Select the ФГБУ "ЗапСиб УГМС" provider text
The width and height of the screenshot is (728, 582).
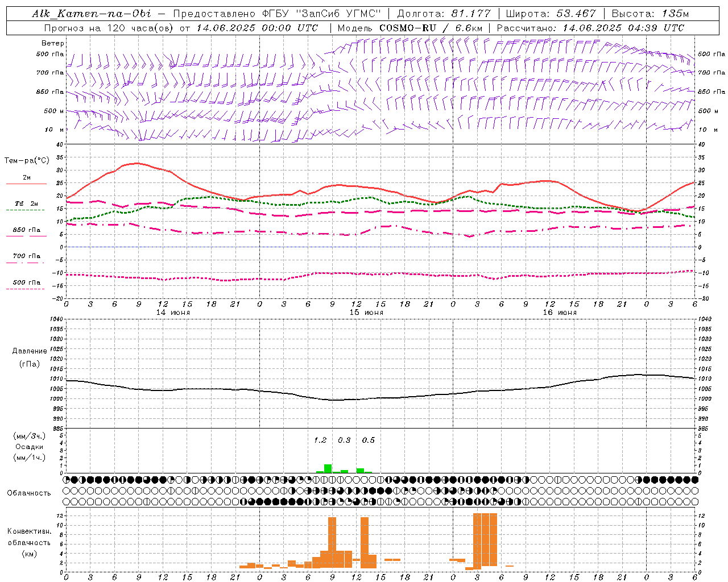point(322,14)
